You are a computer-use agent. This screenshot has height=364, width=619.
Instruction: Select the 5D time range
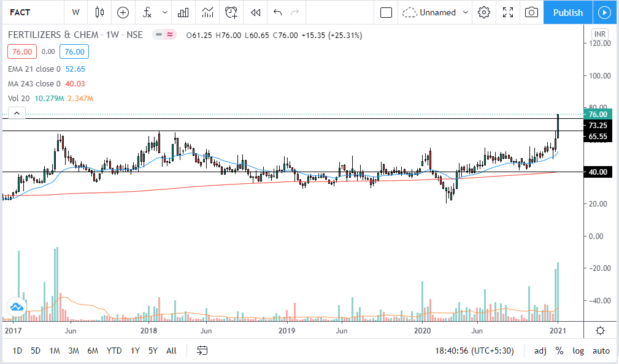36,351
